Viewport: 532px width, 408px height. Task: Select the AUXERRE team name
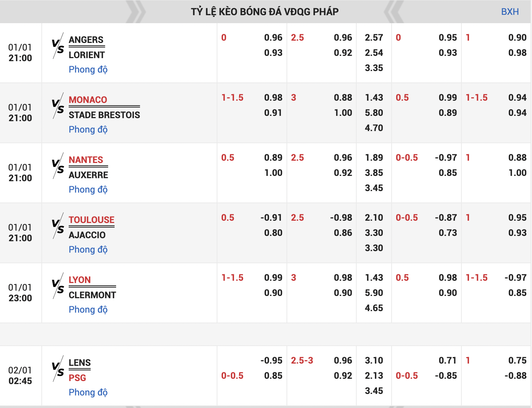[x=88, y=175]
